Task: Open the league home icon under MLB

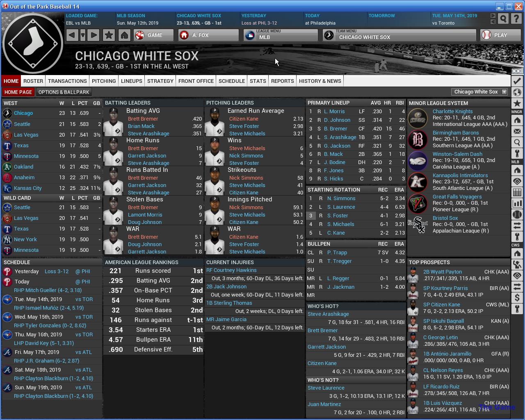Action: coord(517,170)
